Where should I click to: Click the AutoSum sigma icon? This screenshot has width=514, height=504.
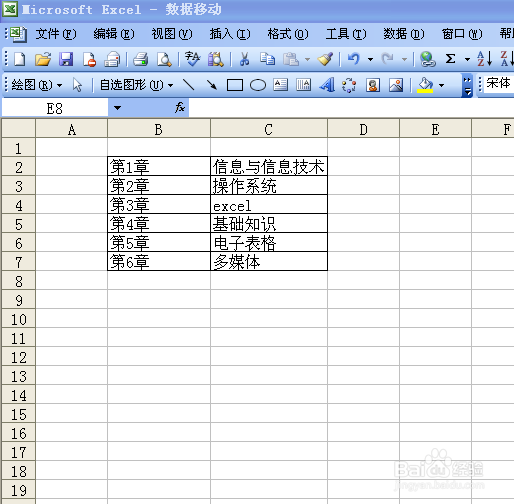pyautogui.click(x=450, y=59)
